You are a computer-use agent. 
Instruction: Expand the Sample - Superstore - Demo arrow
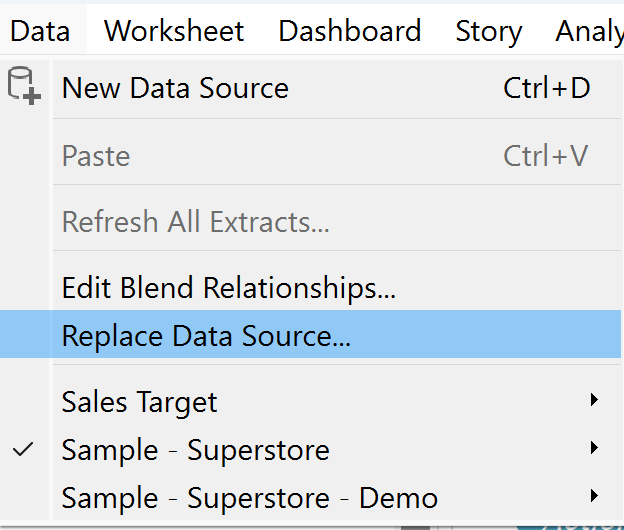click(x=594, y=496)
